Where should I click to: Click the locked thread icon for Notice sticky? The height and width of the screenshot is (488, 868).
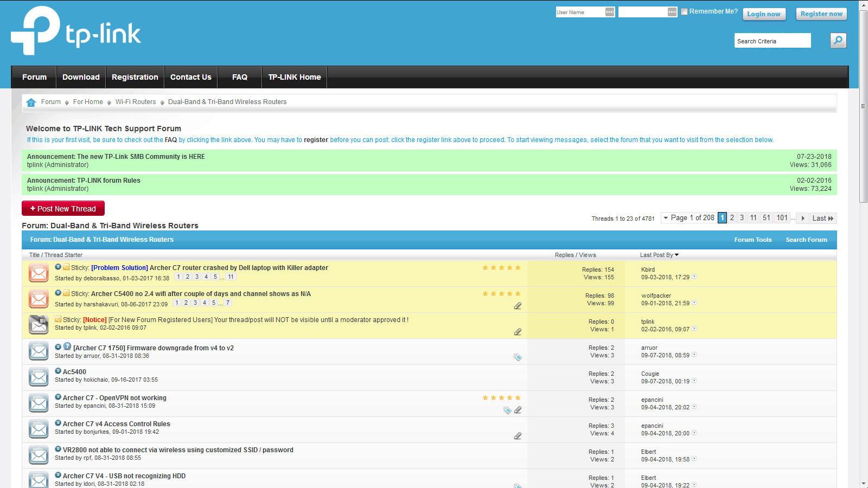click(39, 324)
